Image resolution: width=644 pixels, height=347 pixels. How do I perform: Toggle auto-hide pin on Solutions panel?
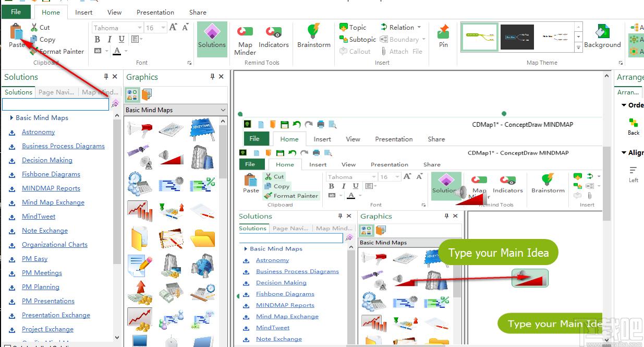pos(106,77)
